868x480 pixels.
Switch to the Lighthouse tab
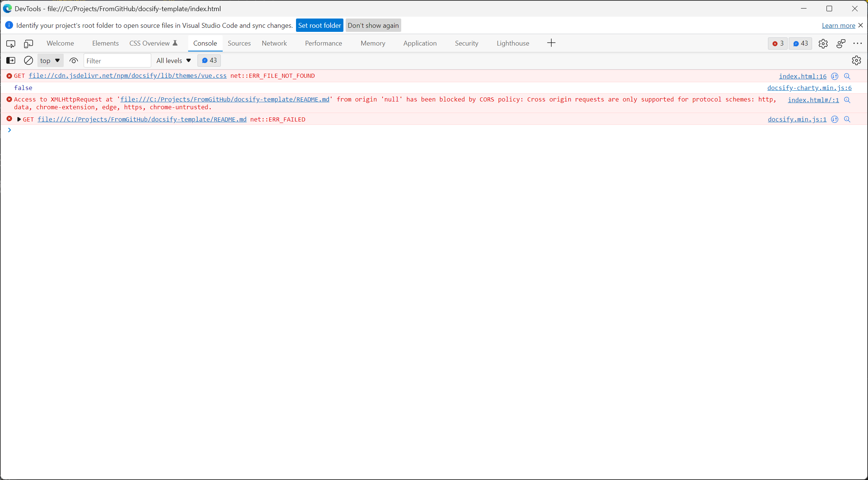pos(513,43)
